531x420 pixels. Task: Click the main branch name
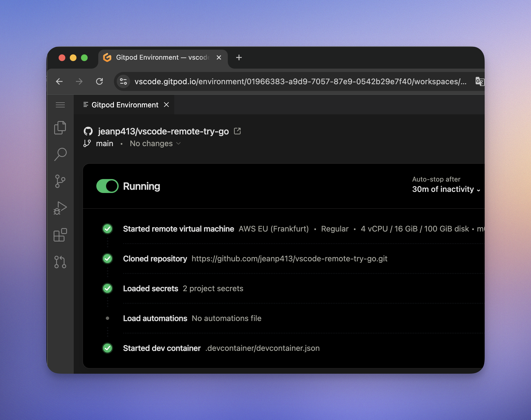(x=105, y=143)
